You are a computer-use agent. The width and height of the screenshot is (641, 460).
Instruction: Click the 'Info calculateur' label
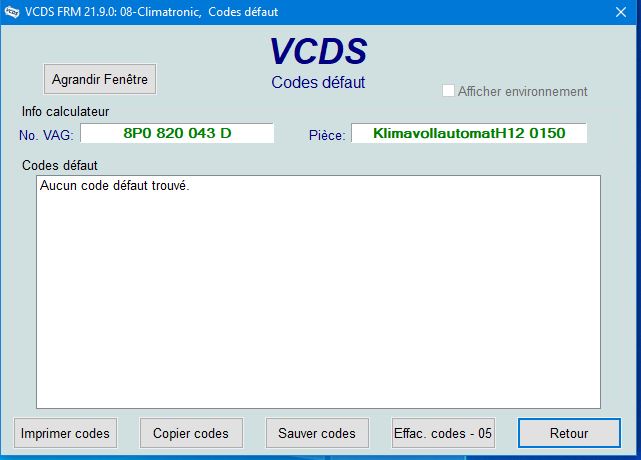click(x=65, y=112)
